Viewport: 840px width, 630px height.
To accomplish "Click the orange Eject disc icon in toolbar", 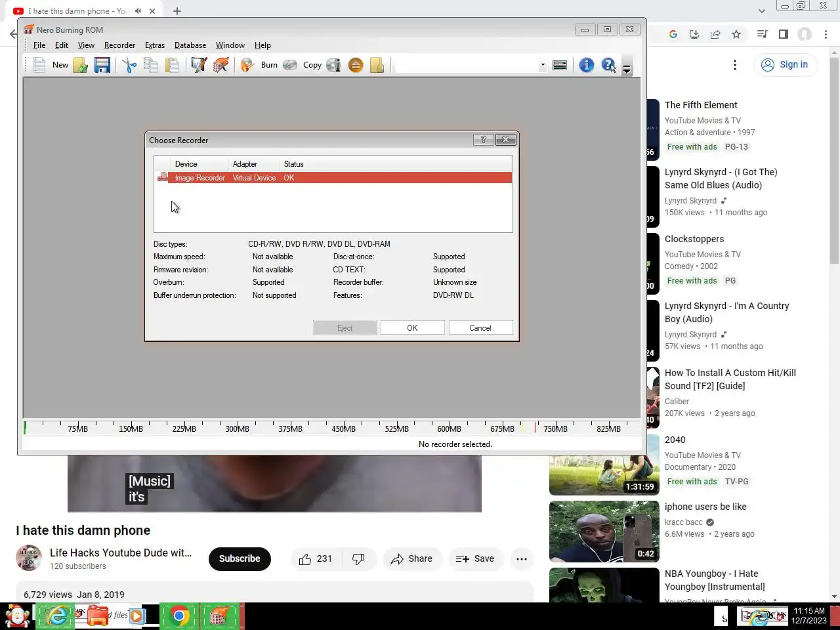I will [356, 65].
